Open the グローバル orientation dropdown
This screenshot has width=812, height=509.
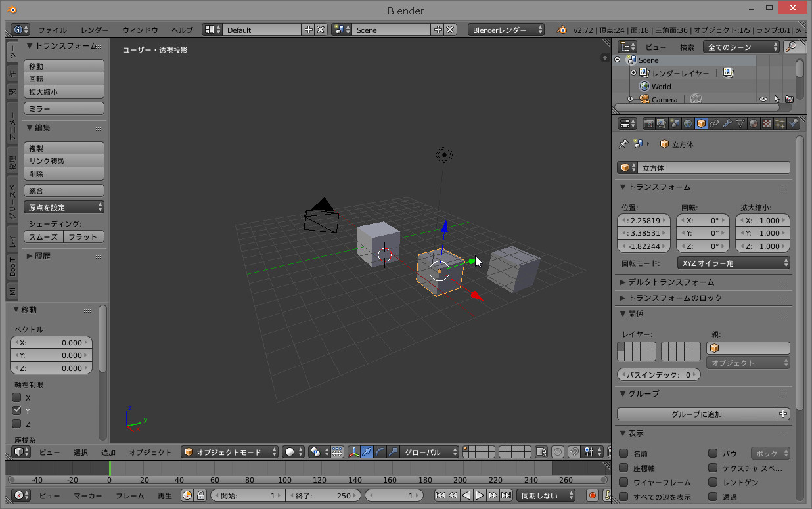pos(430,452)
